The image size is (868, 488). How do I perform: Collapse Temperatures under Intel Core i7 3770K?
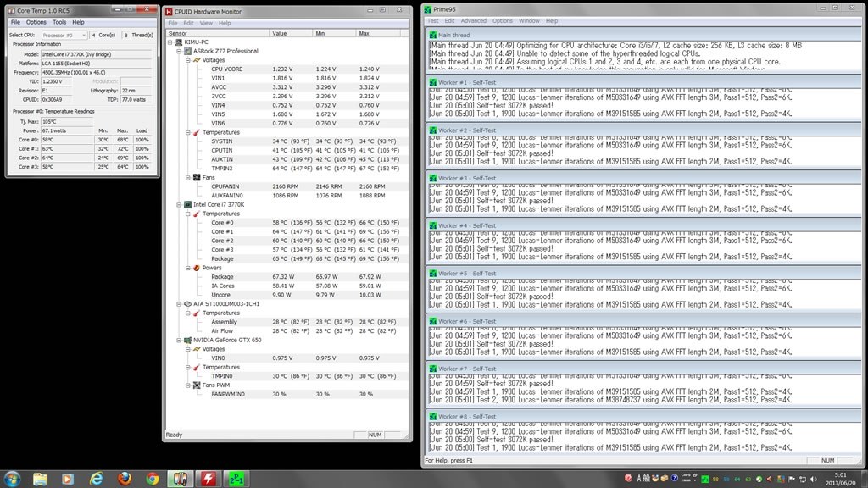coord(187,213)
